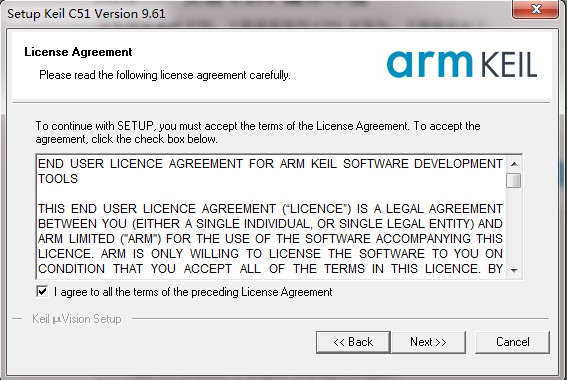Click the 'END USER LICENCE AGREEMENT' title line
The width and height of the screenshot is (567, 380).
[270, 171]
